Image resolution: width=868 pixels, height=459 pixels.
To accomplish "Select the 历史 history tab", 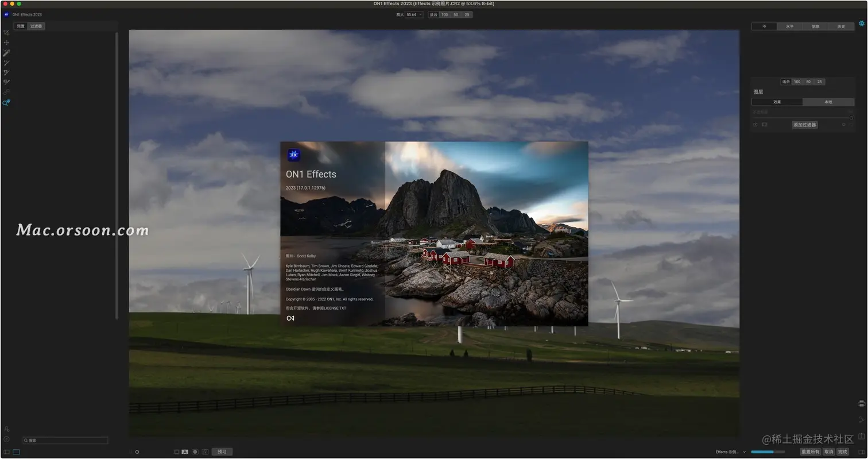I will (841, 26).
